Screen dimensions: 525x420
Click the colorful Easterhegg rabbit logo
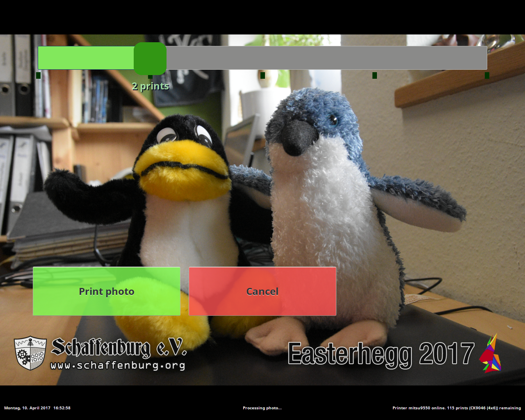[491, 353]
